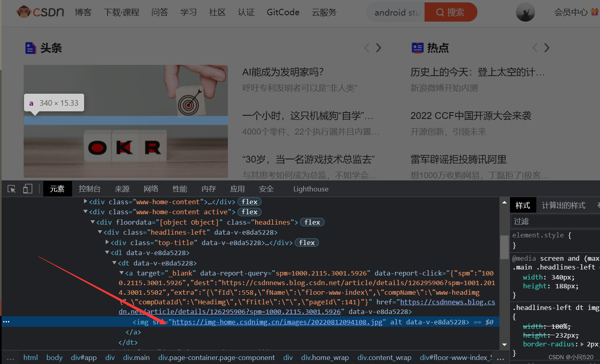The height and width of the screenshot is (364, 600).
Task: Click the 头条 section document icon
Action: (30, 48)
